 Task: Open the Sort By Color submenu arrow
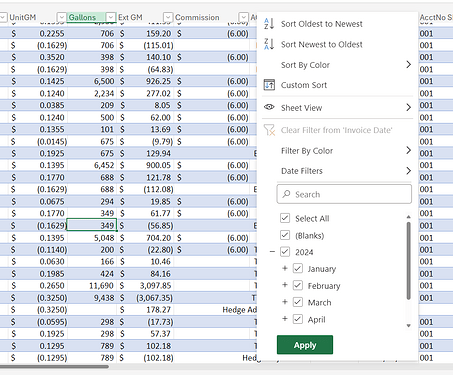(409, 64)
